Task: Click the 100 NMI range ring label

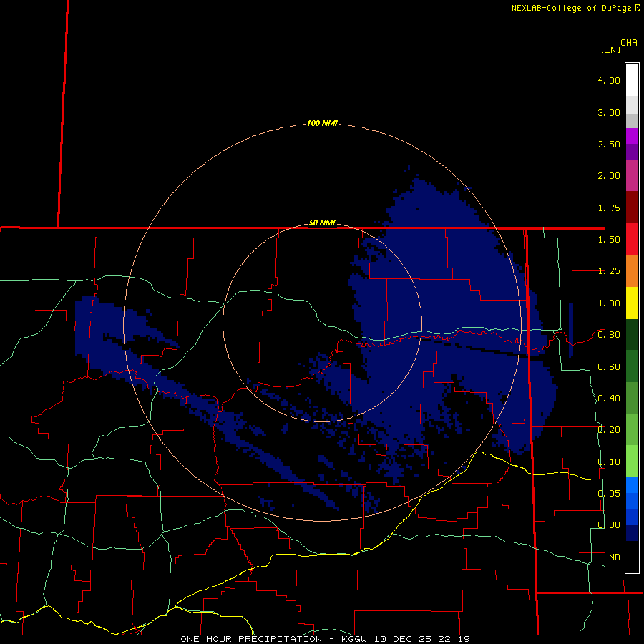Action: click(322, 123)
